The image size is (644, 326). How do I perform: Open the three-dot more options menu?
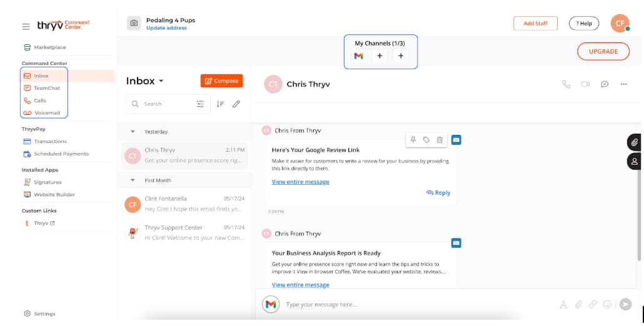pos(623,84)
